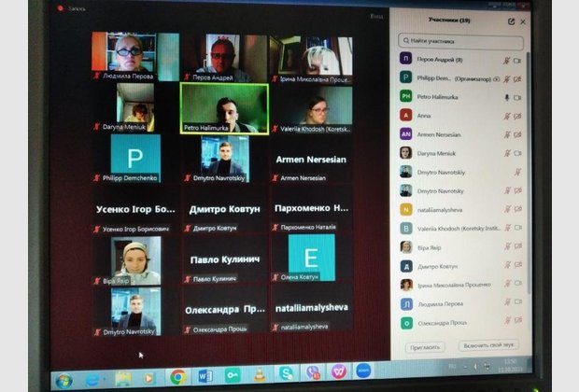Pop out the participants panel

coord(511,21)
